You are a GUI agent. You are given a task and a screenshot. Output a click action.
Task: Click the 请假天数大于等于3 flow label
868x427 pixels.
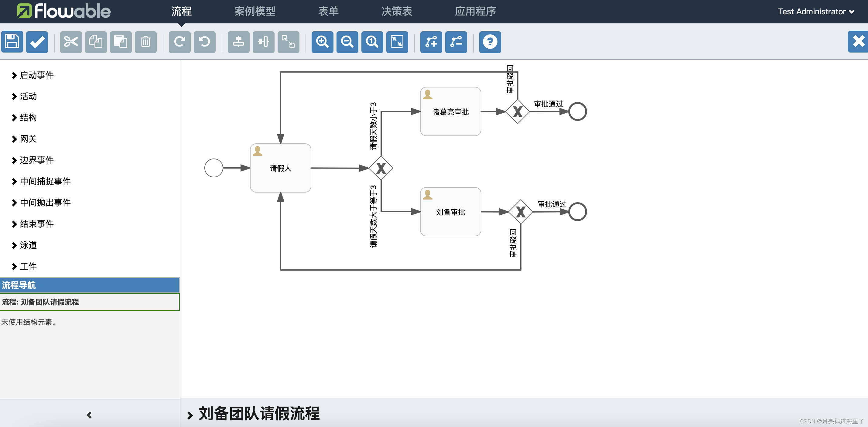[373, 216]
